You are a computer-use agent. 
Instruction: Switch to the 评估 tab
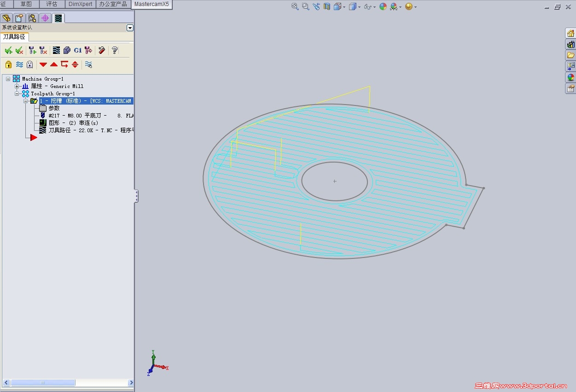pos(52,4)
